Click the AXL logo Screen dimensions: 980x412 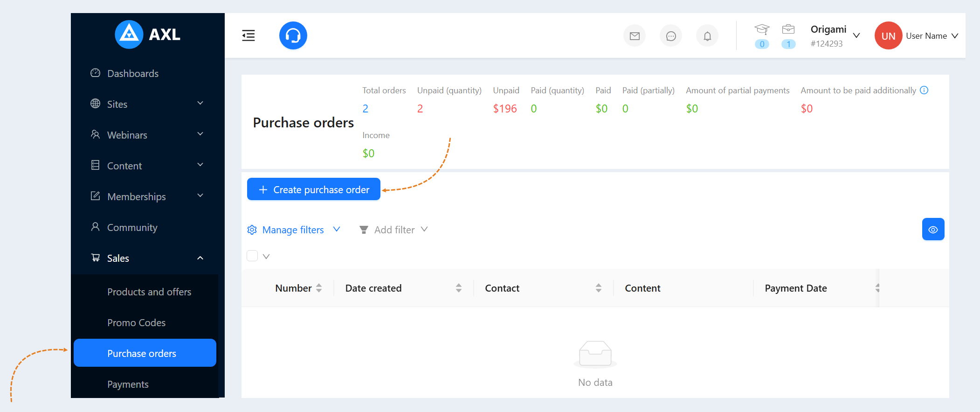point(147,35)
